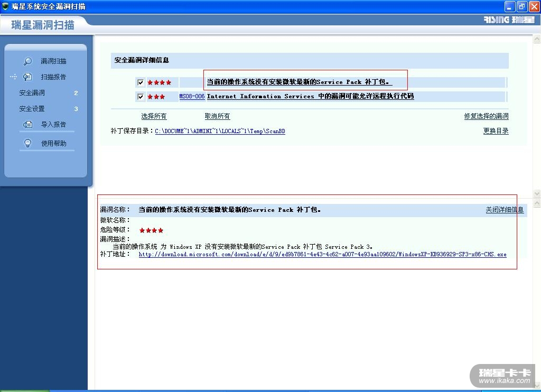Click the 安全设置 count badge 3
541x392 pixels.
(x=76, y=109)
